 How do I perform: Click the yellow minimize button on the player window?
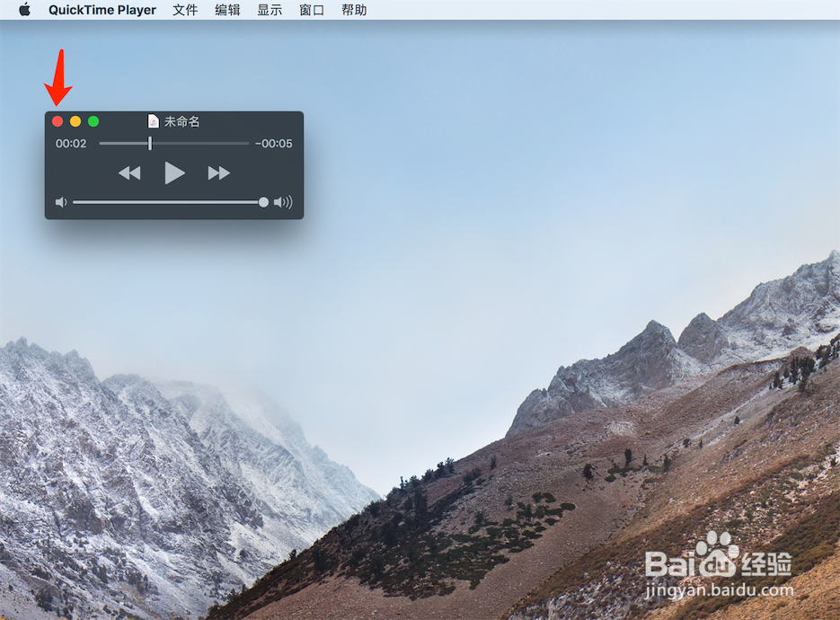75,120
